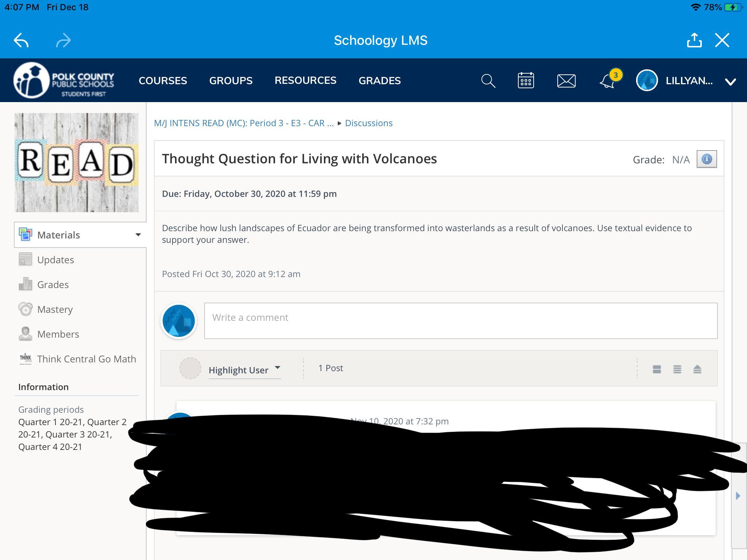Toggle the collapse-all posts icon

[697, 369]
